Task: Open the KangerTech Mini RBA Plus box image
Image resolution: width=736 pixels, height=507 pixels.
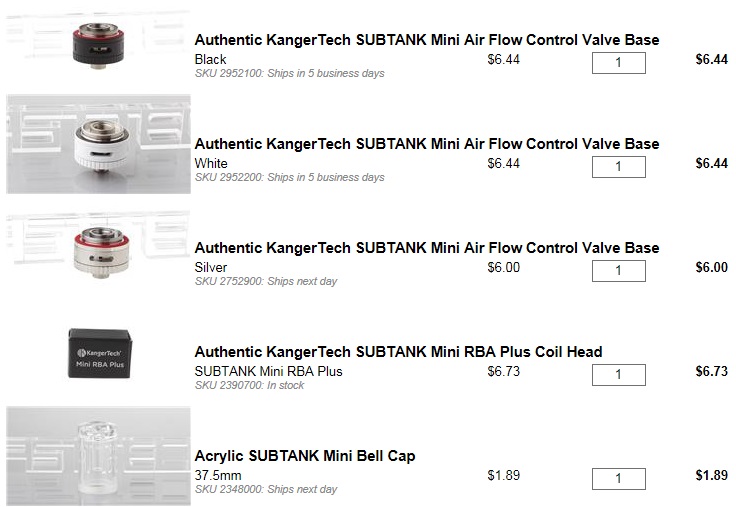Action: pyautogui.click(x=98, y=352)
